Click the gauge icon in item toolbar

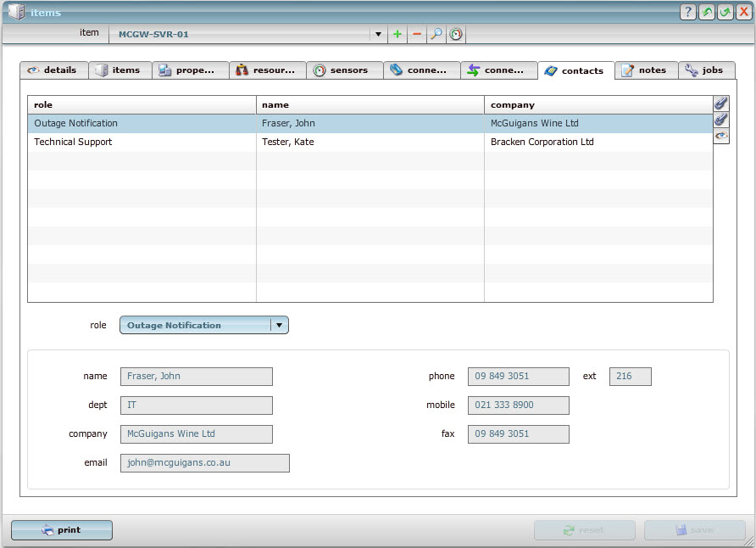click(456, 34)
